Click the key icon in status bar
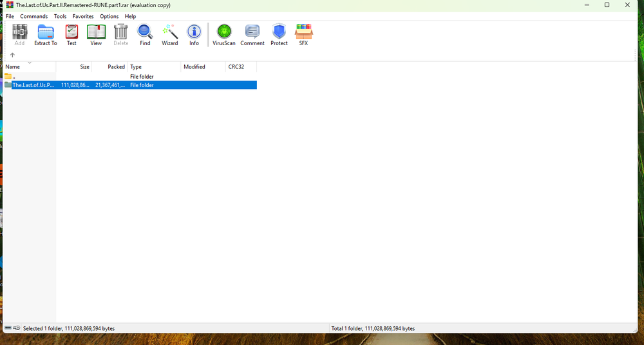Image resolution: width=644 pixels, height=345 pixels. point(17,328)
